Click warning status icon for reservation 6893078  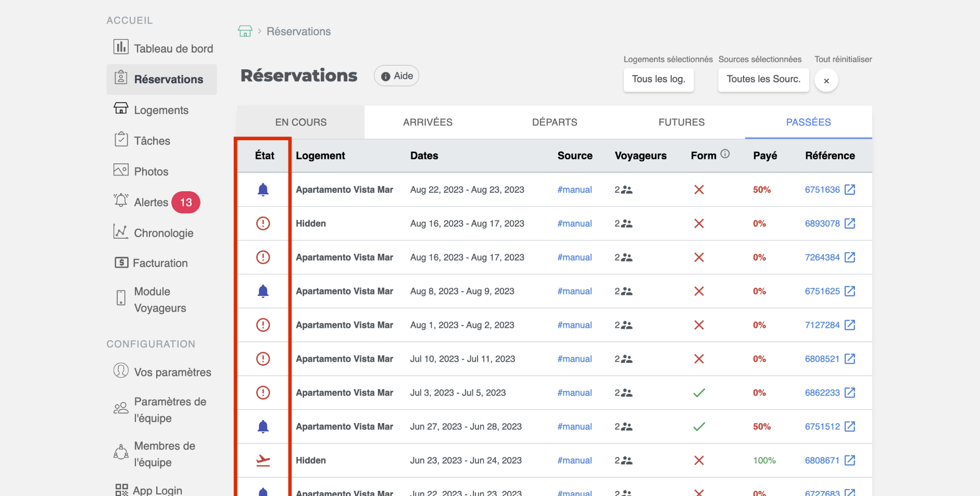point(263,224)
